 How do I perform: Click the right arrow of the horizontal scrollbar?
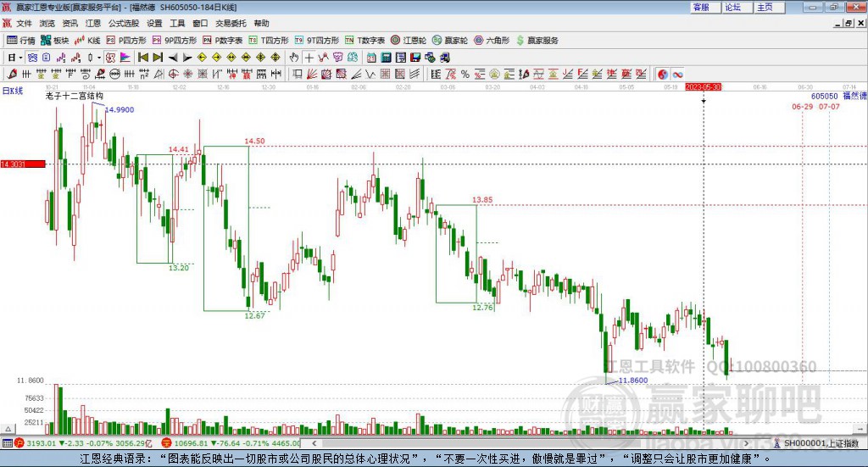746,443
